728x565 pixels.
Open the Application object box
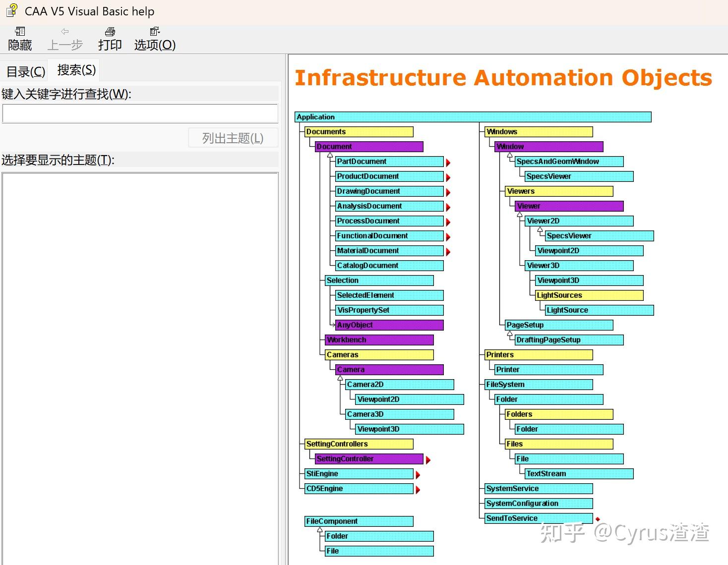[x=473, y=117]
